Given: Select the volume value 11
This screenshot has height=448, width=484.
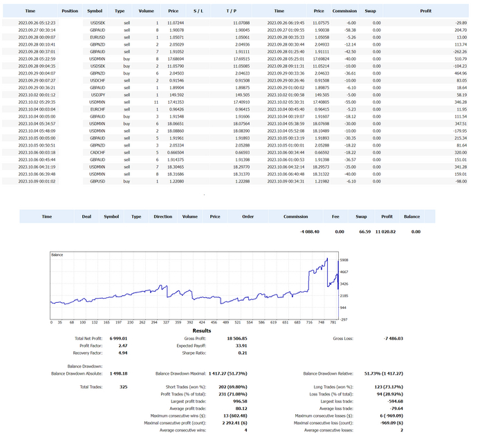Looking at the screenshot, I should point(156,102).
